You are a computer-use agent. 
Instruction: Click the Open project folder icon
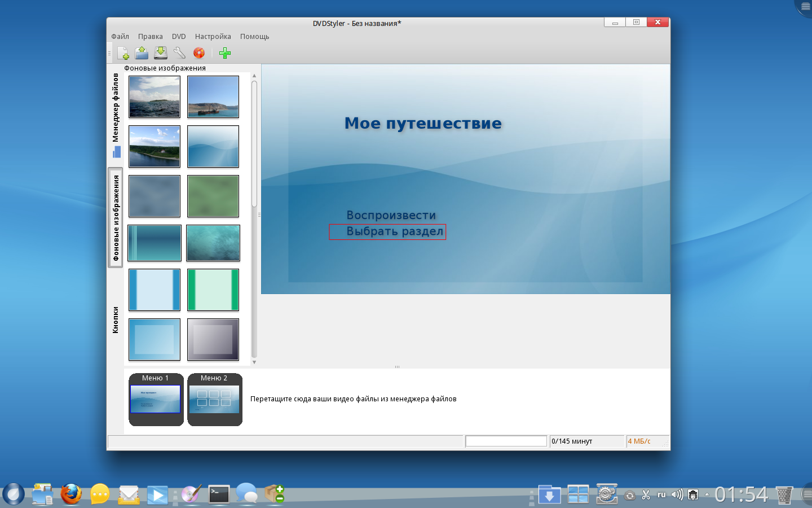142,53
